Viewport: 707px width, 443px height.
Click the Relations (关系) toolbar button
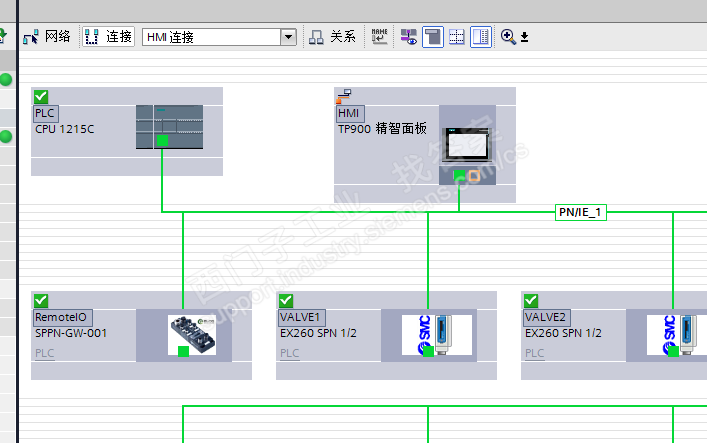click(x=332, y=37)
